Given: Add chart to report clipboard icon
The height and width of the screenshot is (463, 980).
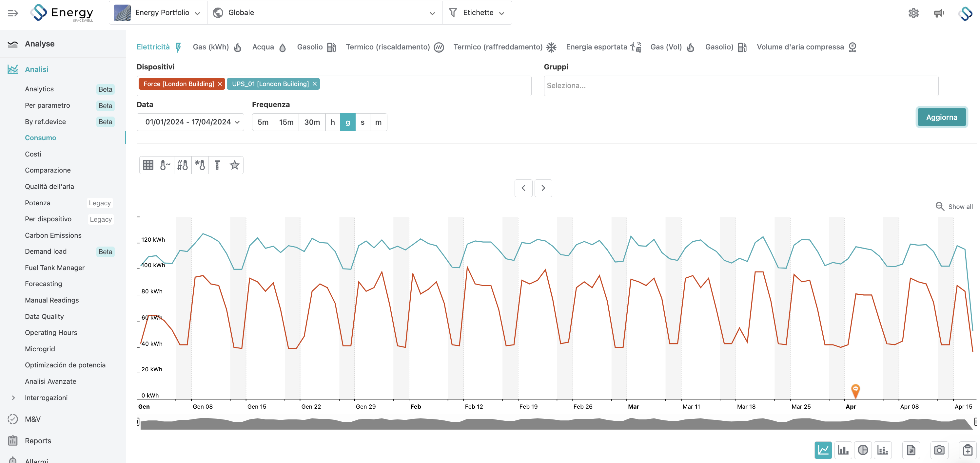Looking at the screenshot, I should click(968, 450).
